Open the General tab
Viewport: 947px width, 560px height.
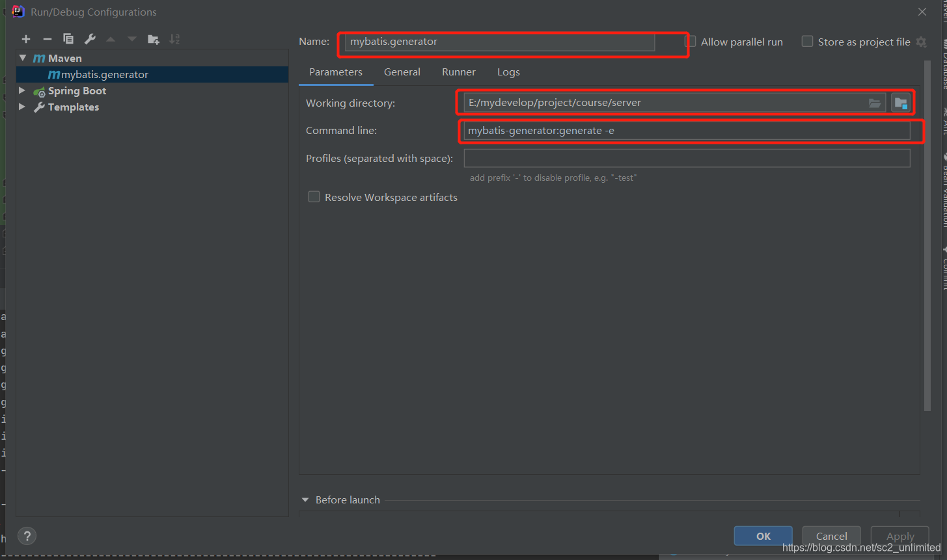pyautogui.click(x=402, y=72)
